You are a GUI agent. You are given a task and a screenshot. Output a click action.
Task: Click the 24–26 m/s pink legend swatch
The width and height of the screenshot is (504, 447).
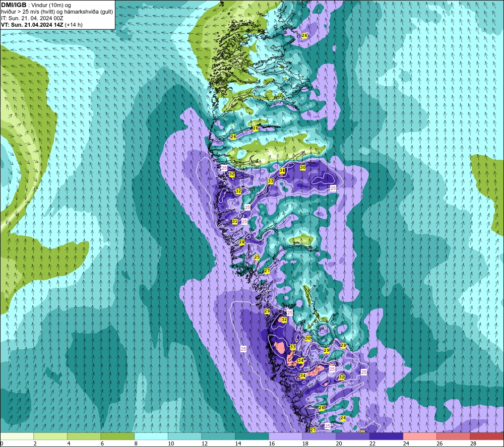[x=420, y=436]
